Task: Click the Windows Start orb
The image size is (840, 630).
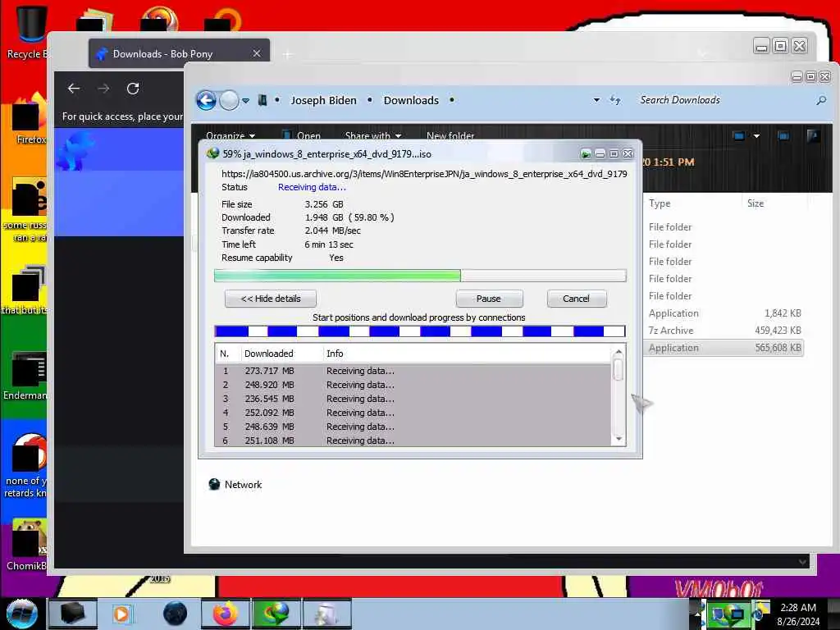Action: [22, 614]
